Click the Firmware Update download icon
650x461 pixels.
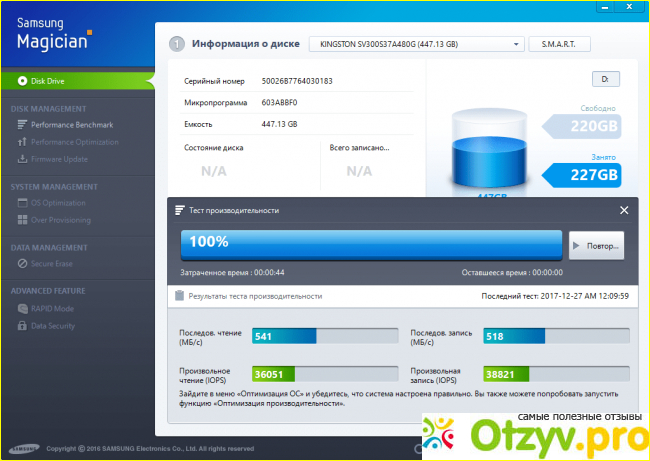[23, 159]
